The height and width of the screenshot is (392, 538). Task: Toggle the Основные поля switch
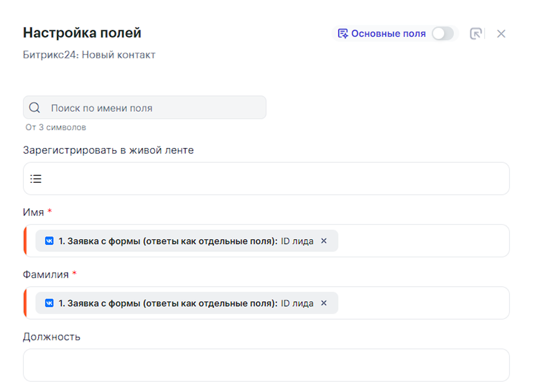442,34
